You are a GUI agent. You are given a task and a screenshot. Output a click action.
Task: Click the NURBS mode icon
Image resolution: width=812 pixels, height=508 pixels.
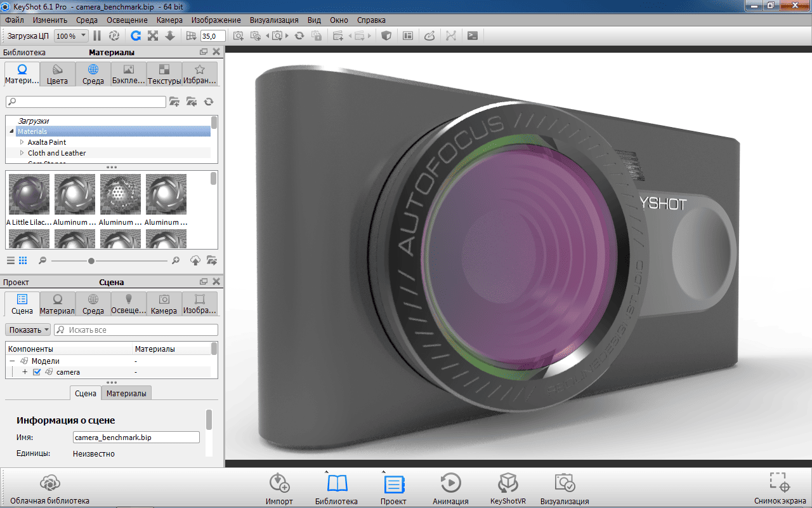tap(451, 36)
